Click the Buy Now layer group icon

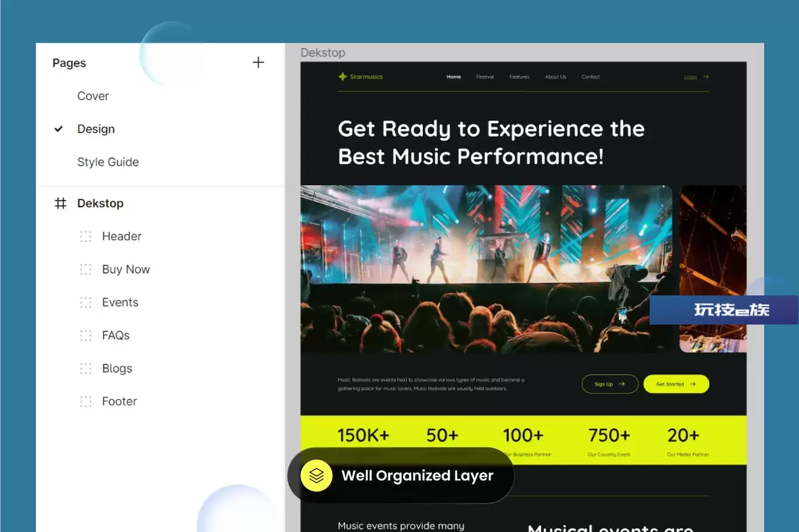click(x=86, y=269)
